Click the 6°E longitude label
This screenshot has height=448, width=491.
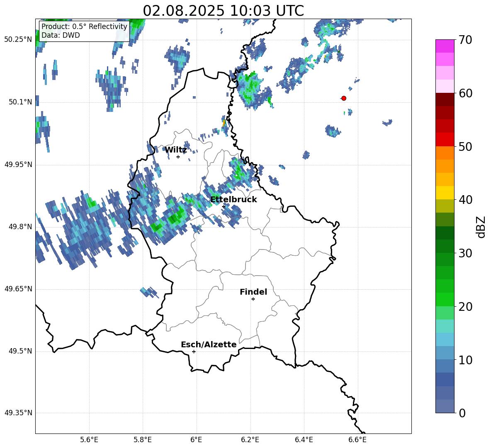coord(196,440)
